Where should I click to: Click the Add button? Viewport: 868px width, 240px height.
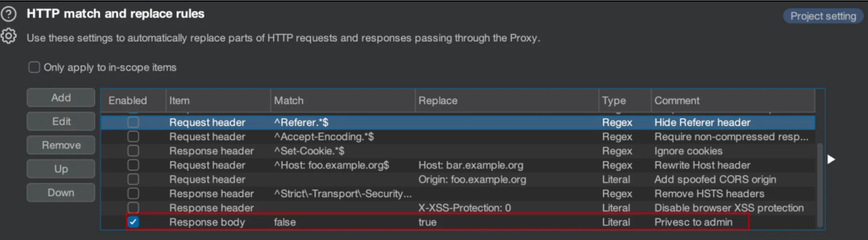pos(61,98)
